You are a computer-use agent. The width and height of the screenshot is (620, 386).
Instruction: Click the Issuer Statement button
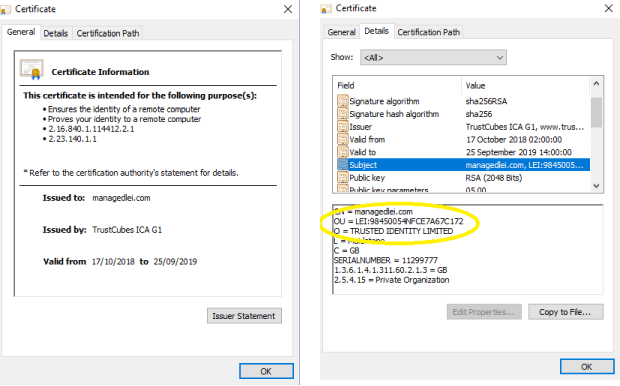click(x=244, y=316)
